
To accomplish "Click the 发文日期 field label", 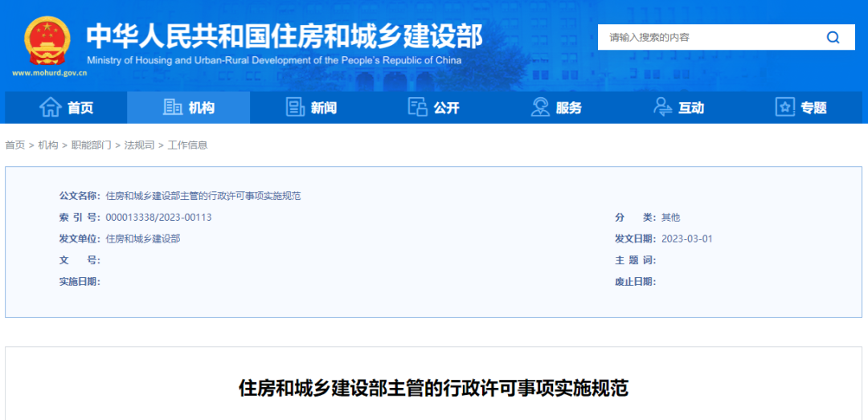I will point(636,239).
